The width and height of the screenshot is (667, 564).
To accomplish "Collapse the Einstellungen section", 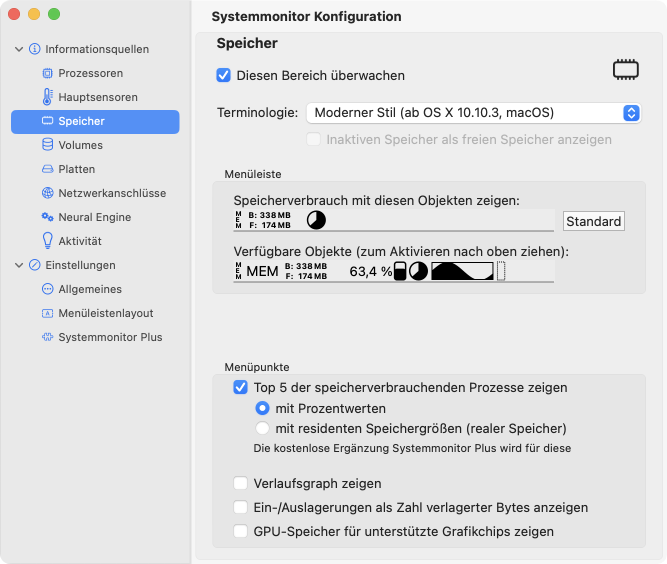I will tap(19, 265).
